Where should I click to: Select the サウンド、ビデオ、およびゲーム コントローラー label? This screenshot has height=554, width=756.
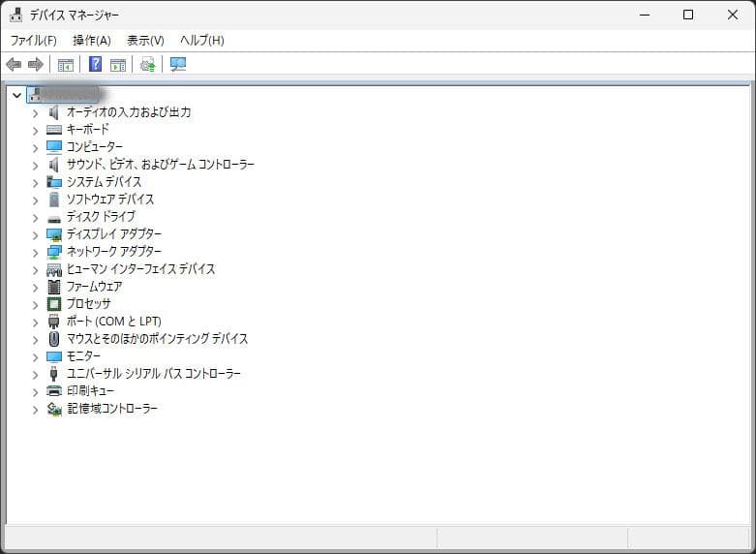160,165
